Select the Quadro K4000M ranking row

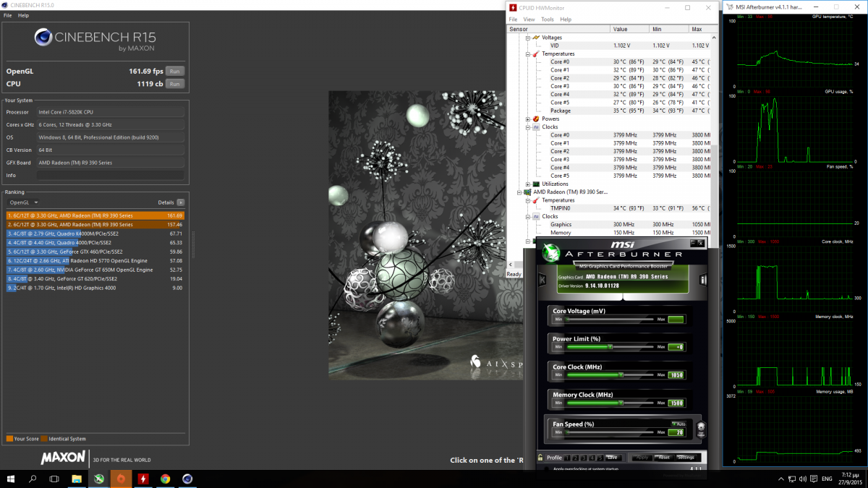pyautogui.click(x=95, y=234)
